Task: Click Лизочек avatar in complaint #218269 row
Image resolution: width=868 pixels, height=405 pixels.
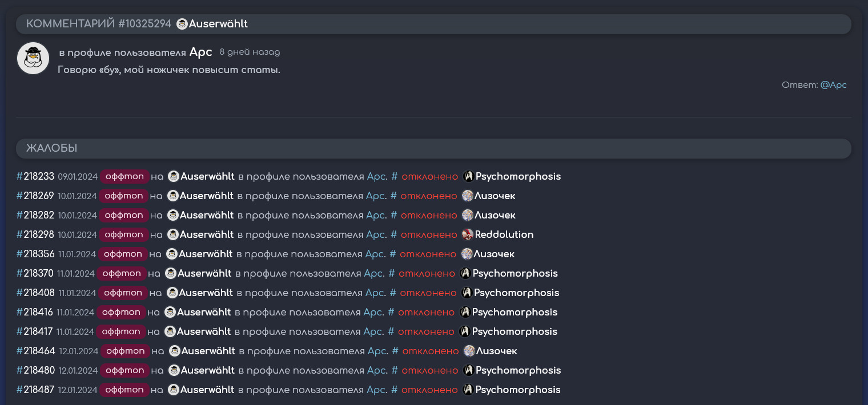Action: pyautogui.click(x=467, y=196)
